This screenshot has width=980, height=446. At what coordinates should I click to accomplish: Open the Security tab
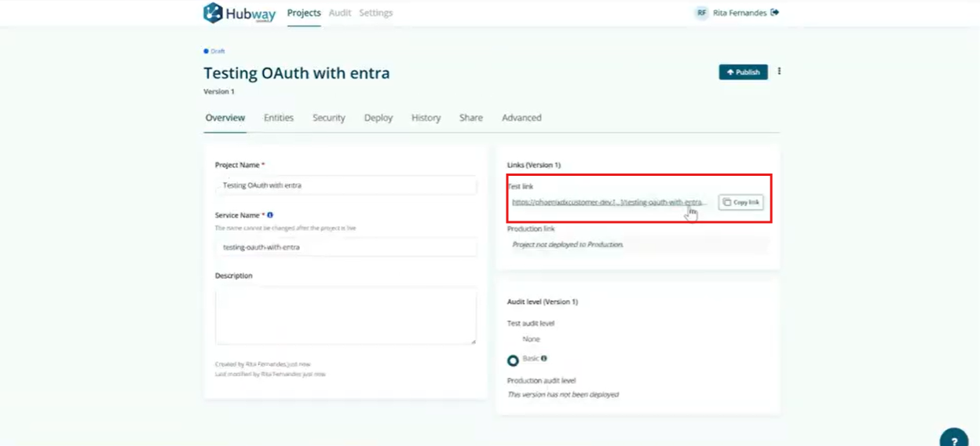(x=328, y=118)
